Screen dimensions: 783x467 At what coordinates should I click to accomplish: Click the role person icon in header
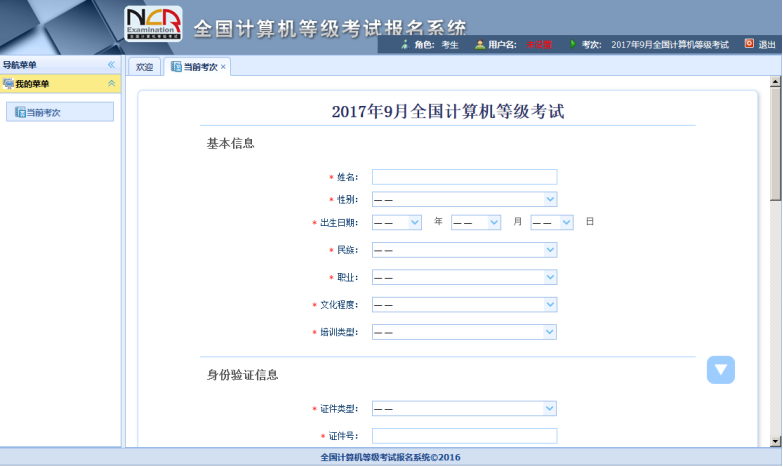[x=405, y=44]
